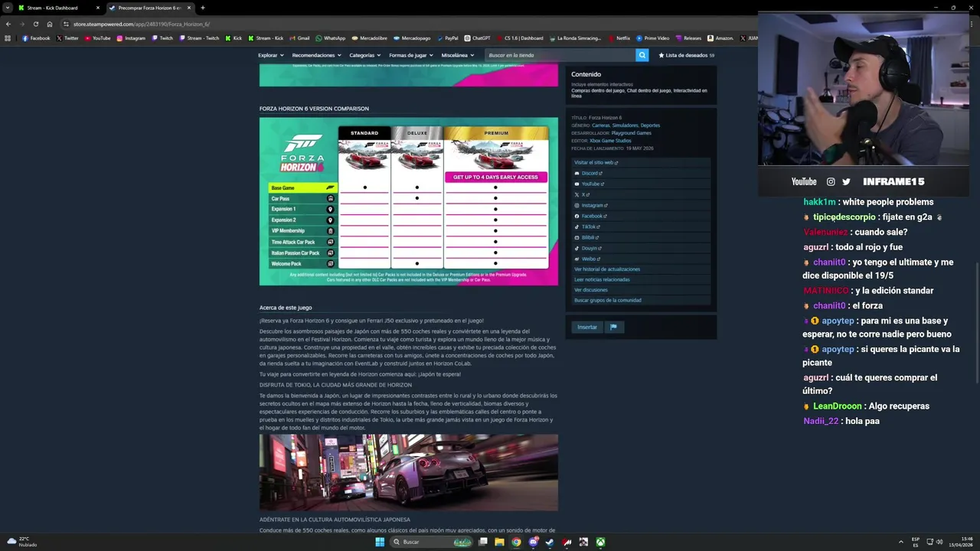The width and height of the screenshot is (980, 551).
Task: Click the browser reload page button
Action: point(35,24)
